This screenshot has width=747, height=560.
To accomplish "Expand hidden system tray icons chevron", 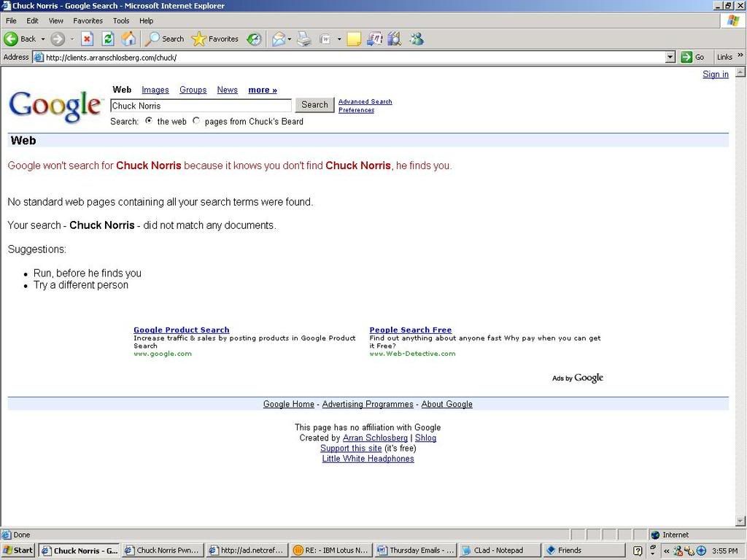I will (x=667, y=551).
